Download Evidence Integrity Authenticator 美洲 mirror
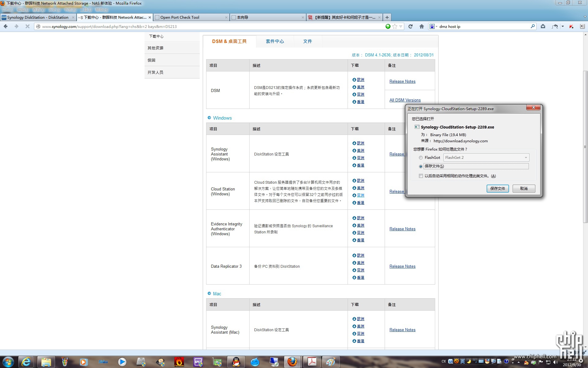The height and width of the screenshot is (368, 588). tap(360, 225)
